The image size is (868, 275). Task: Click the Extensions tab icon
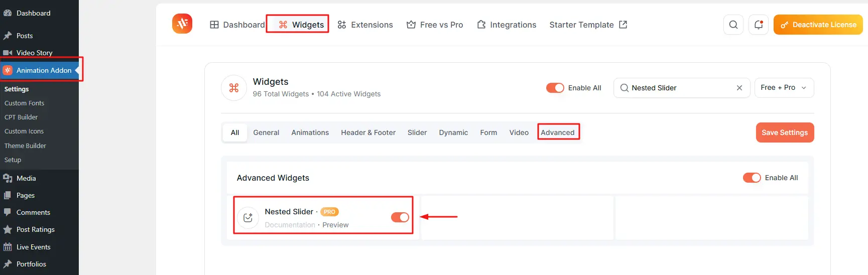342,25
